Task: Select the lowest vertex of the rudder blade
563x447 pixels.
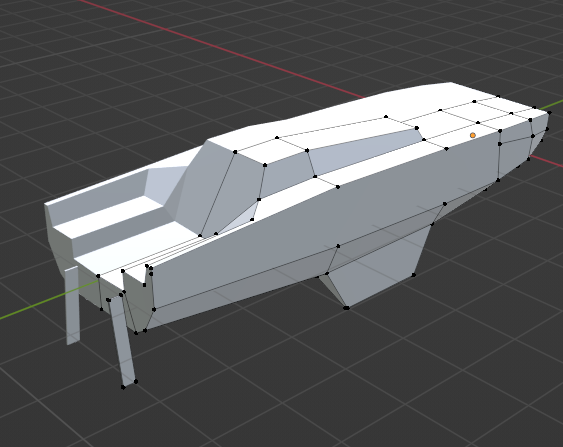Action: [123, 387]
